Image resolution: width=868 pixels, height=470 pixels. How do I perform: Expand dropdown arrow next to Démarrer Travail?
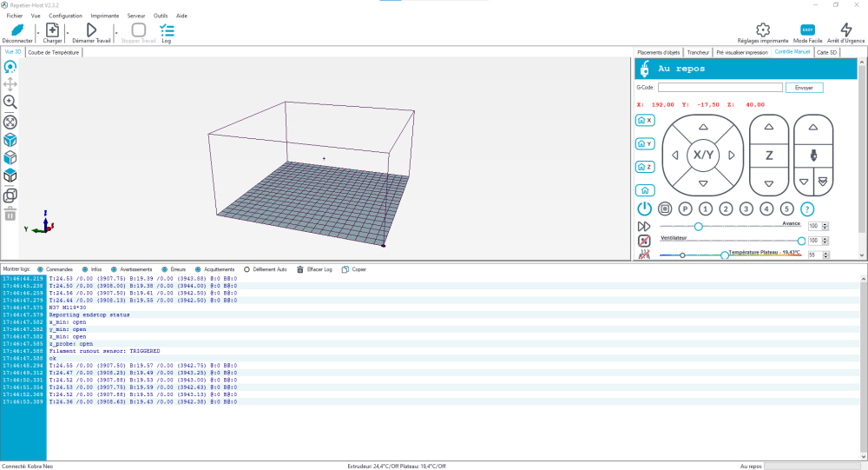click(116, 33)
